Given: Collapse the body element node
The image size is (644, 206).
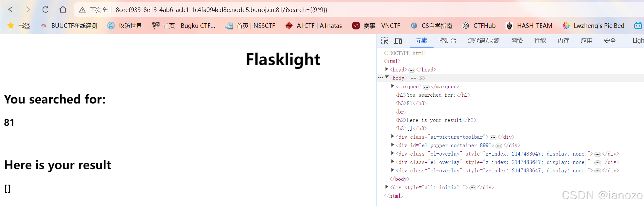Looking at the screenshot, I should pyautogui.click(x=387, y=77).
